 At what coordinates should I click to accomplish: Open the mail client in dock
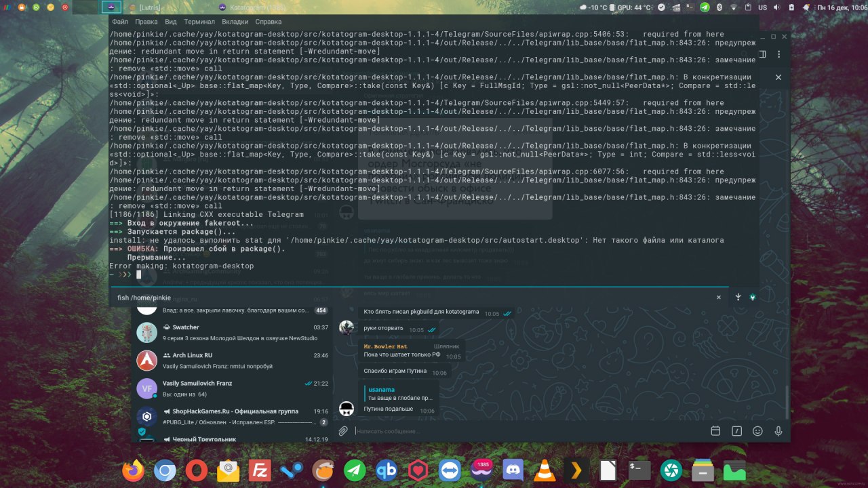click(x=229, y=470)
